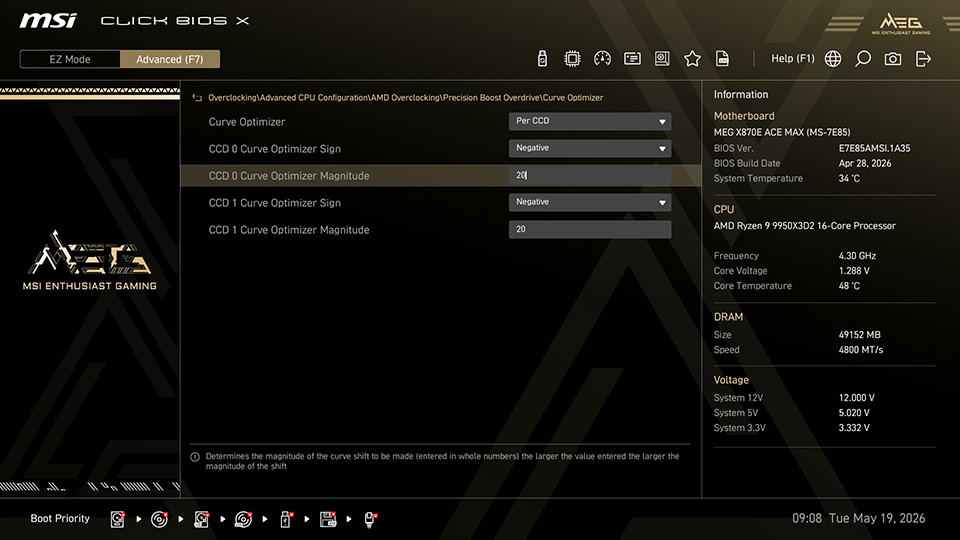Open the speedometer gauge icon
This screenshot has width=960, height=540.
602,59
